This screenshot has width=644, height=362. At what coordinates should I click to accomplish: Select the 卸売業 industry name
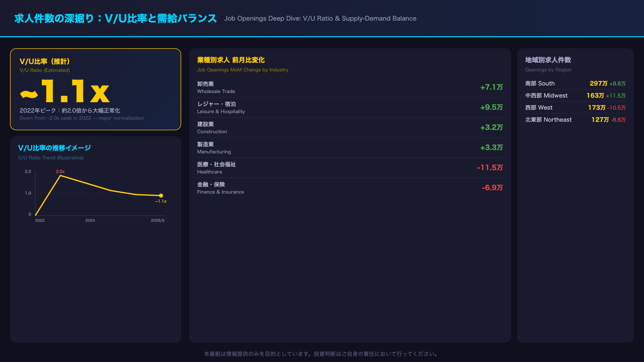click(x=206, y=84)
